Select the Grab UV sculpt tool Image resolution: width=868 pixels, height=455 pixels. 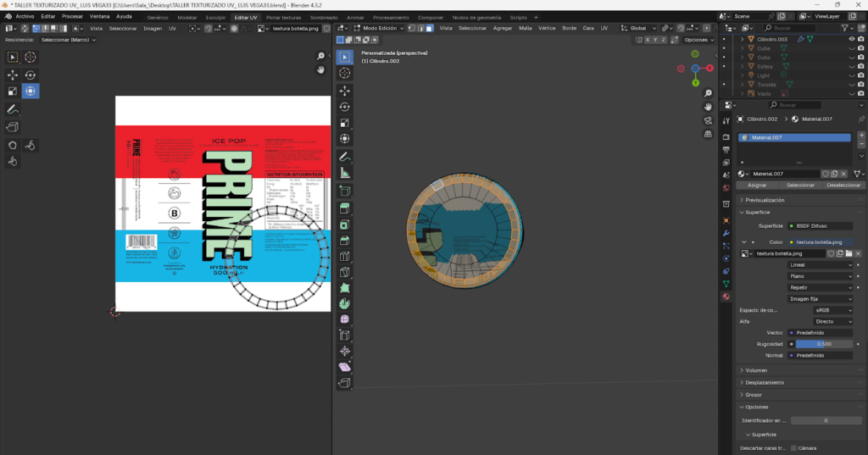(x=13, y=145)
